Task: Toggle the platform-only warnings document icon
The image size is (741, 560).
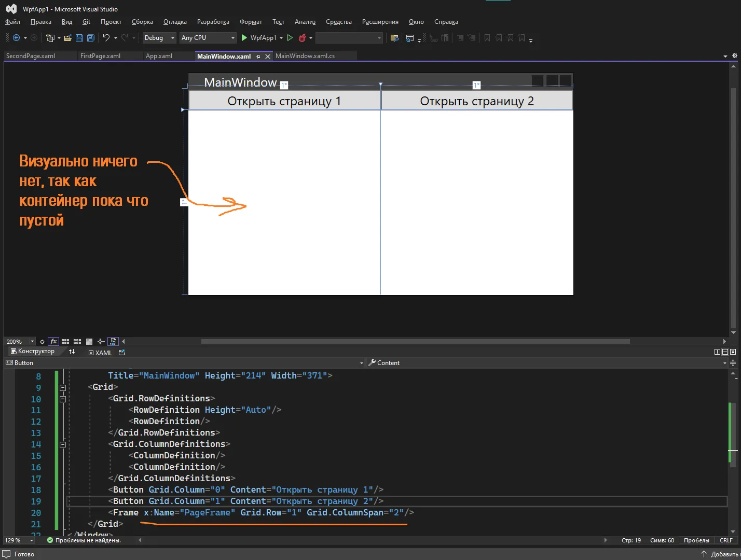Action: (113, 342)
